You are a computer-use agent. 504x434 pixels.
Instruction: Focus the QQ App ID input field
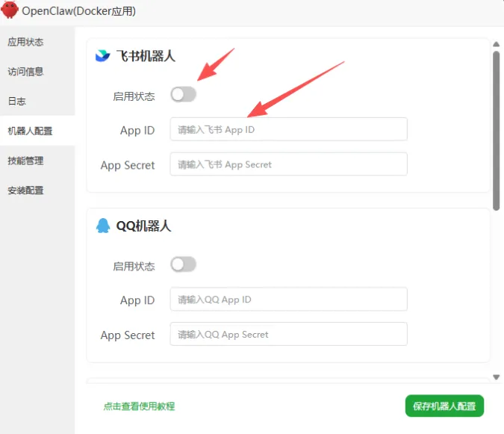point(288,300)
